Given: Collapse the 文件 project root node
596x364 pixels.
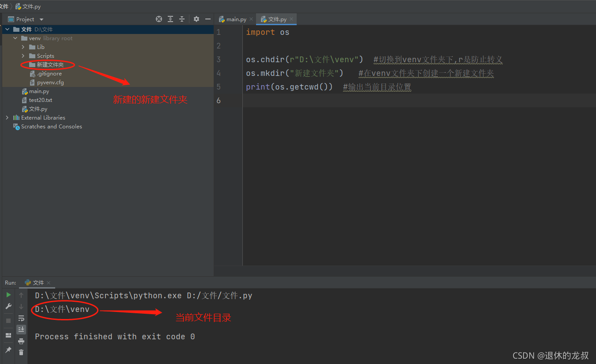Looking at the screenshot, I should pos(7,30).
